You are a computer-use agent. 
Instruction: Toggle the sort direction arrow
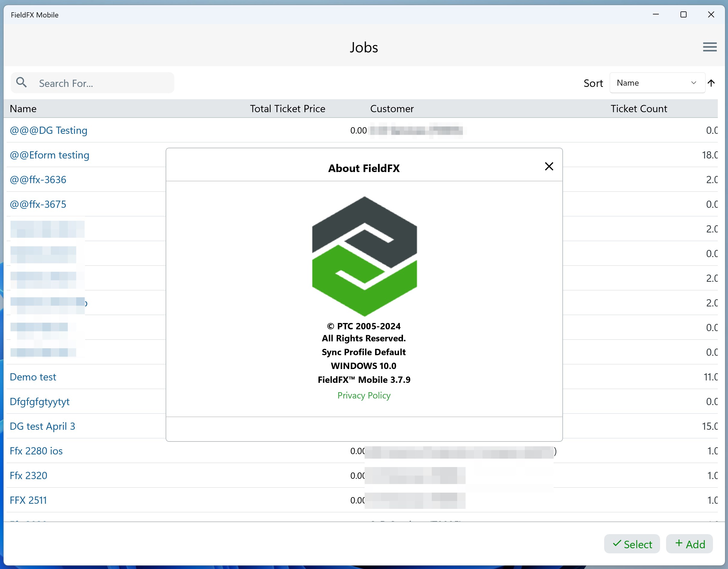tap(711, 83)
